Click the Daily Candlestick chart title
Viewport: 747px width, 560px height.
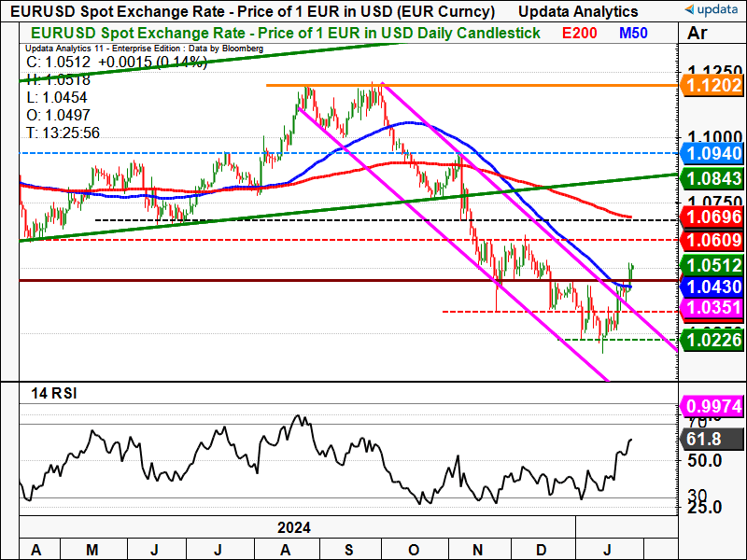click(286, 33)
